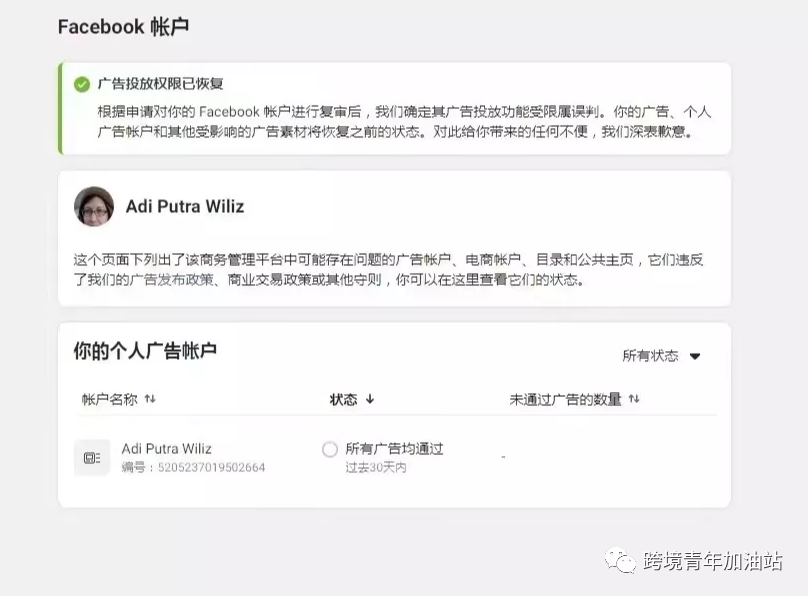Click the 所有状态 dropdown arrow
808x596 pixels.
(x=695, y=356)
